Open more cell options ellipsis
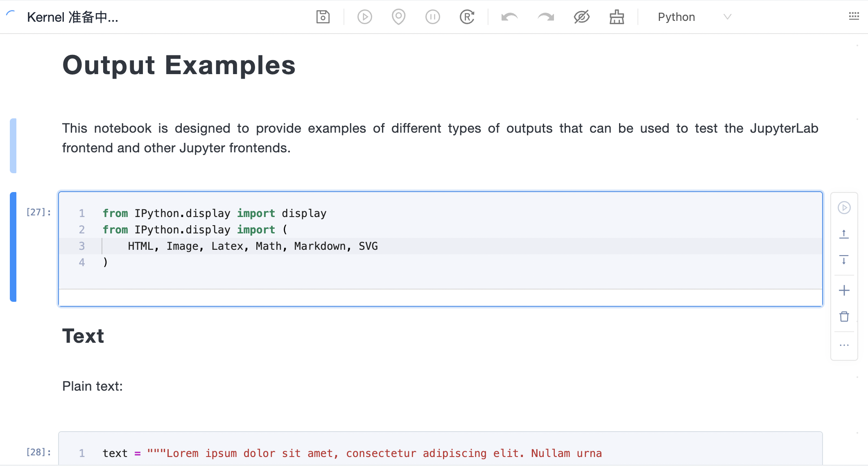Image resolution: width=868 pixels, height=466 pixels. pos(844,345)
